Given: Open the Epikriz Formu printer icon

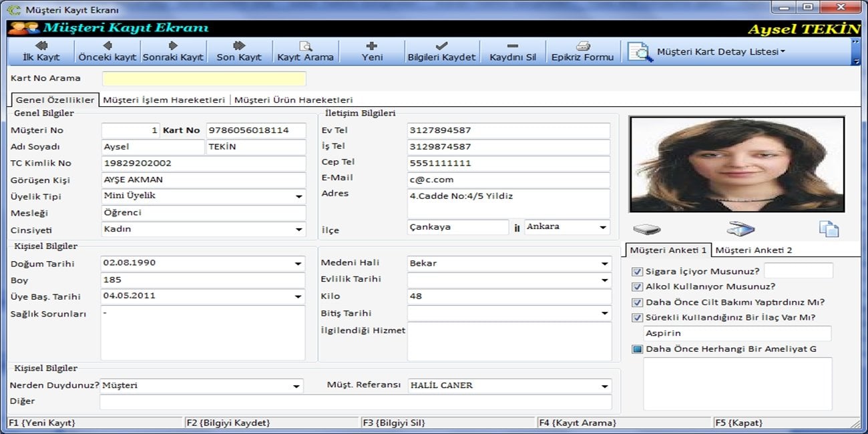Looking at the screenshot, I should point(582,51).
